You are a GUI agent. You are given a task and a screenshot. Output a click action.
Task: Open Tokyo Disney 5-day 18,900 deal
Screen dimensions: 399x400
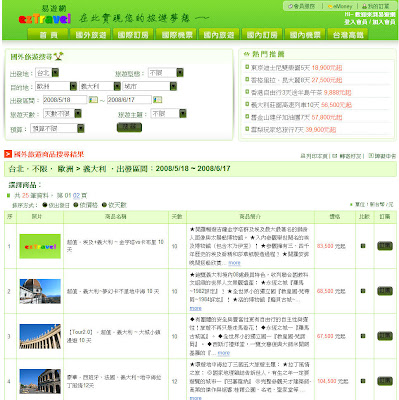296,68
